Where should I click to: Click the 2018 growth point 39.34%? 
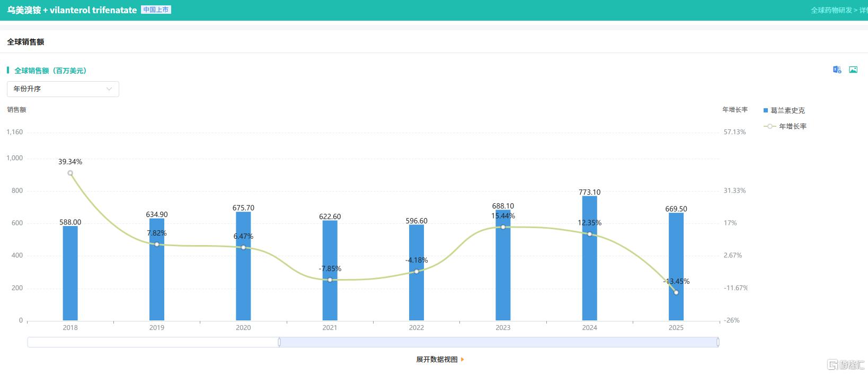pyautogui.click(x=70, y=173)
